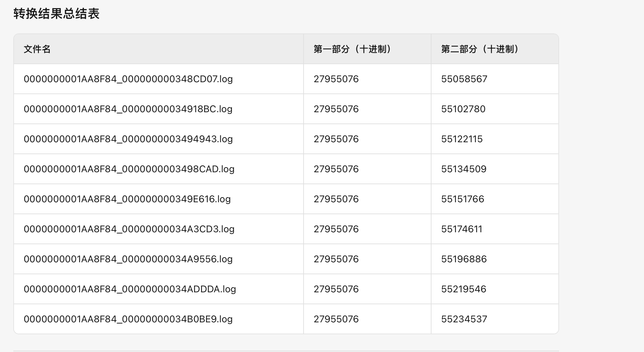
Task: Click the value 55058567 cell
Action: 464,79
